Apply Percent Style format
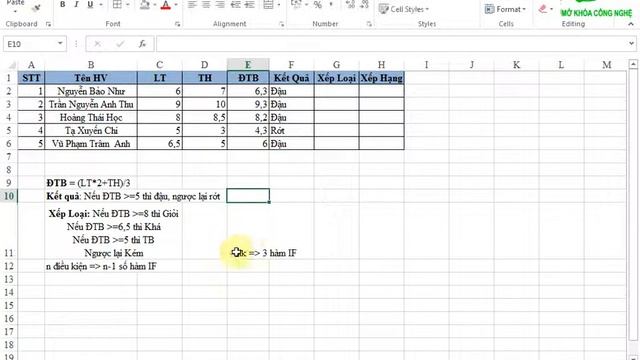This screenshot has height=360, width=640. (318, 4)
